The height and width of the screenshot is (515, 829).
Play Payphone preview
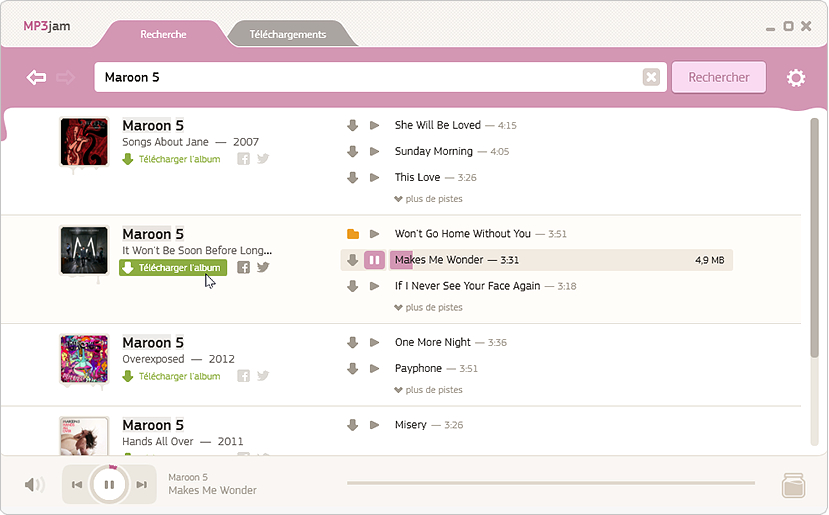374,368
